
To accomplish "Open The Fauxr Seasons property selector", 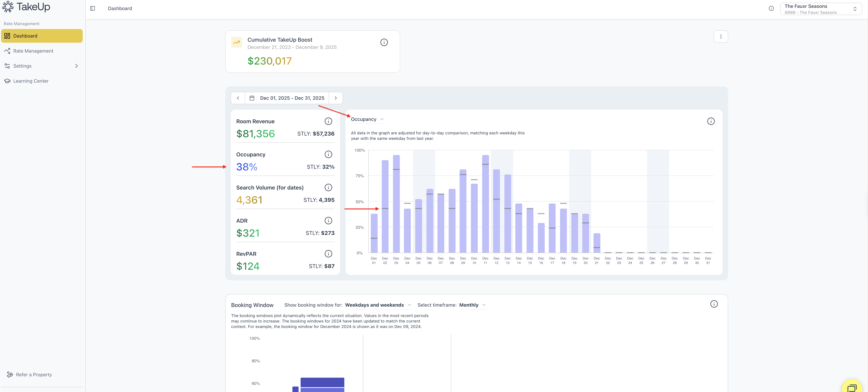I will (x=821, y=9).
